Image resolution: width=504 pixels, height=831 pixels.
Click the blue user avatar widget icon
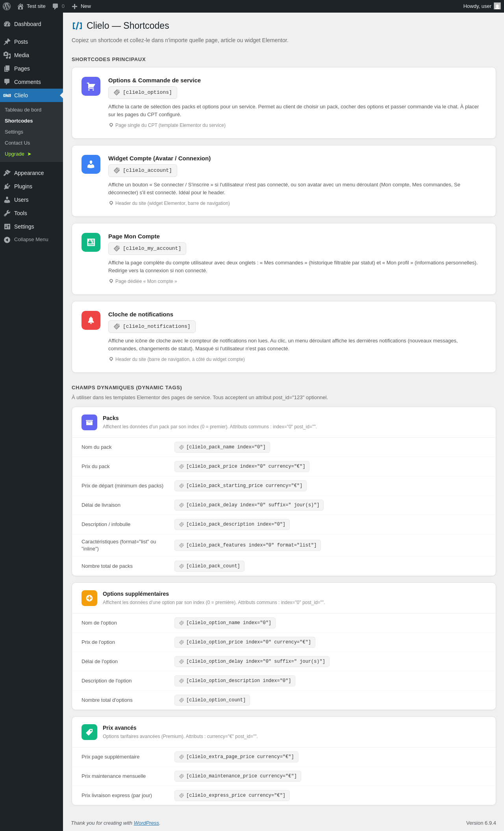(x=91, y=164)
